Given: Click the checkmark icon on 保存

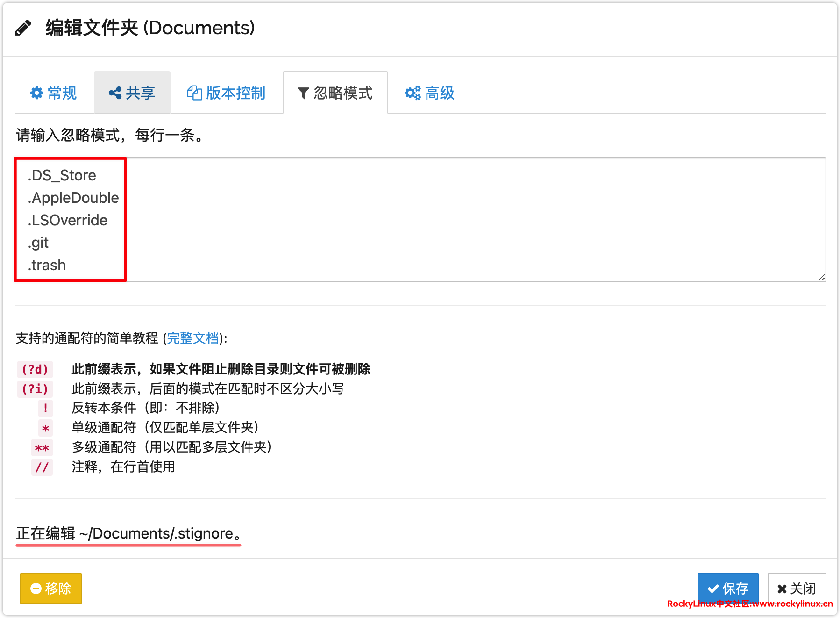Looking at the screenshot, I should click(713, 589).
